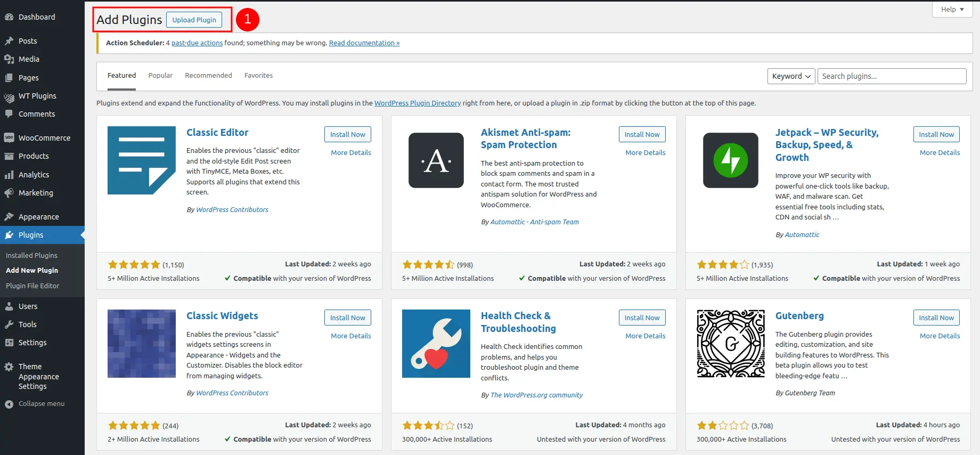This screenshot has height=455, width=980.
Task: Open Installed Plugins in the submenu
Action: pyautogui.click(x=31, y=255)
